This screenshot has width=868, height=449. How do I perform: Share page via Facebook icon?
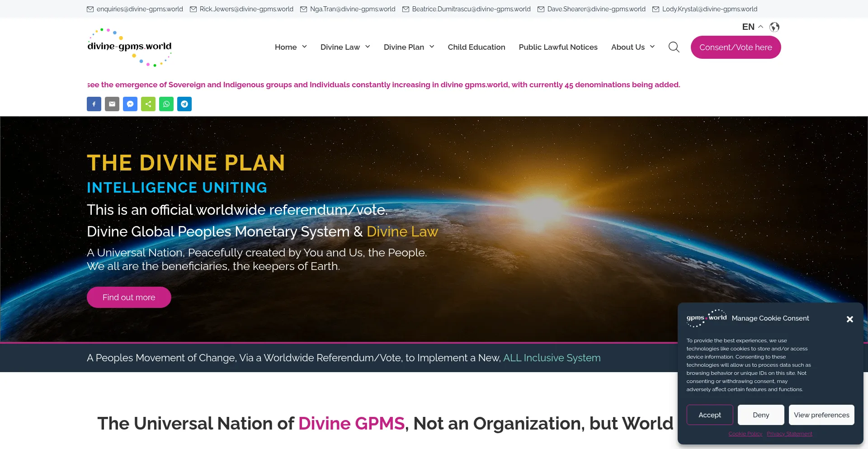(x=94, y=104)
